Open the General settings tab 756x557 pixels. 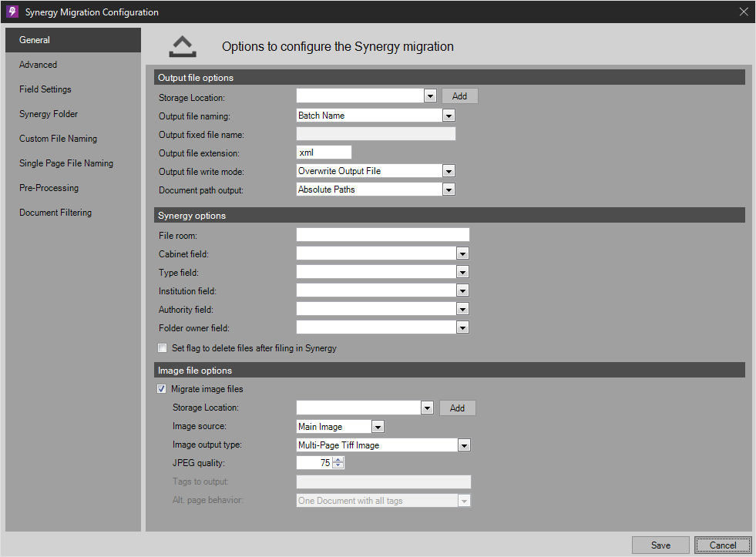(73, 40)
